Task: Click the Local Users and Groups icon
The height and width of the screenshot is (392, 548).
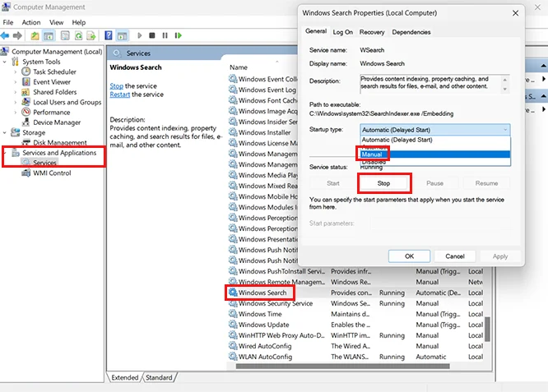Action: pyautogui.click(x=26, y=102)
